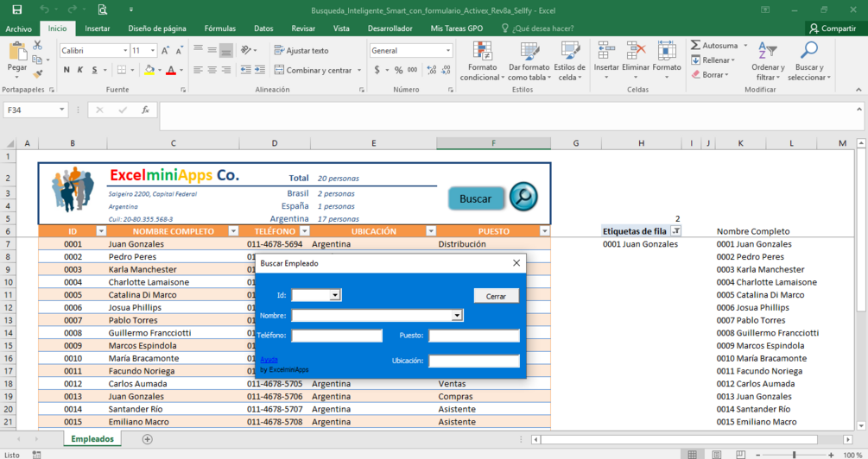The height and width of the screenshot is (459, 868).
Task: Open the Formato cells menu
Action: tap(667, 60)
